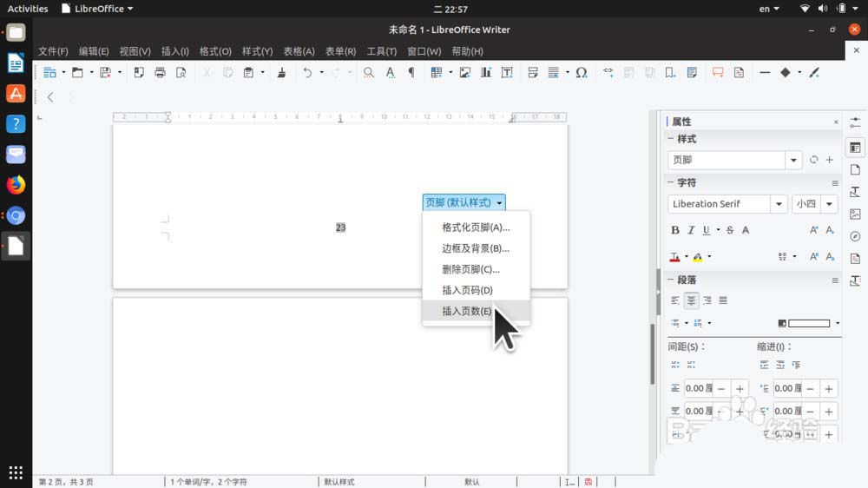This screenshot has height=488, width=868.
Task: Toggle Bold in the character panel
Action: tap(675, 230)
